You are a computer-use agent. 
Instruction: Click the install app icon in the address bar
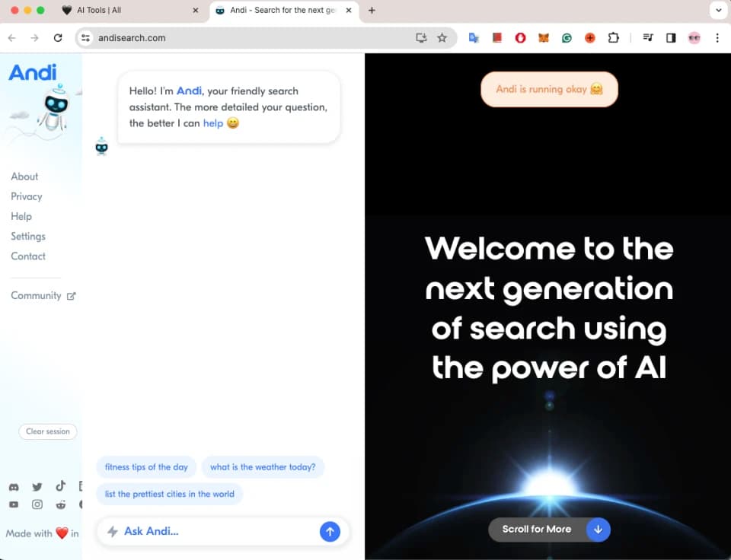click(421, 38)
